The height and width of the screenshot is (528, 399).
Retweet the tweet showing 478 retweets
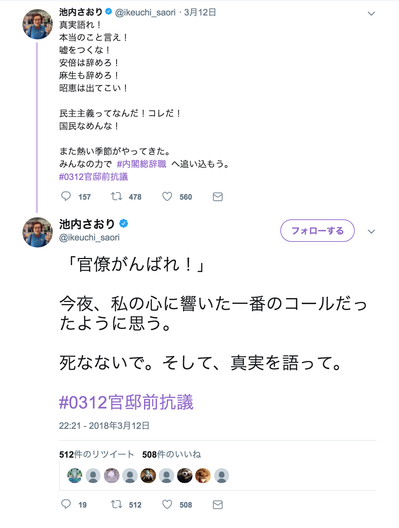[x=117, y=196]
